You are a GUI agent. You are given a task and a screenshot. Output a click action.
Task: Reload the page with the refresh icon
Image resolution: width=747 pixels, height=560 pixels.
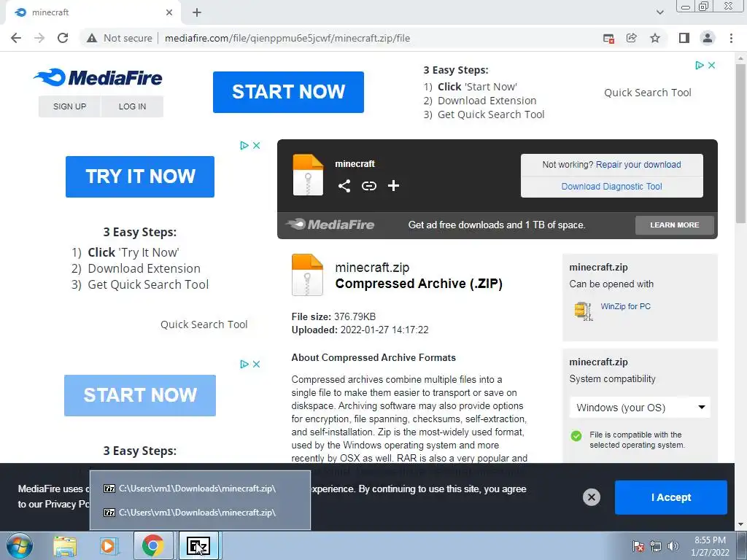click(63, 38)
